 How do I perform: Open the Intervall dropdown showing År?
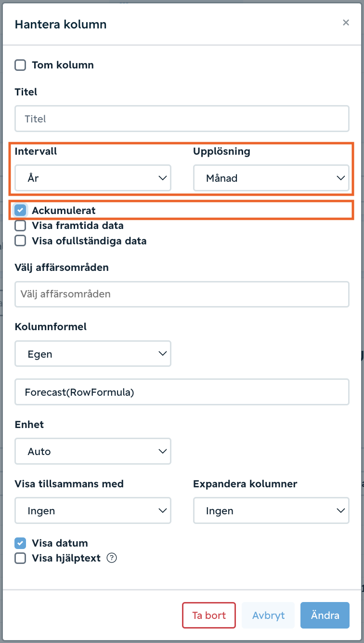point(93,178)
